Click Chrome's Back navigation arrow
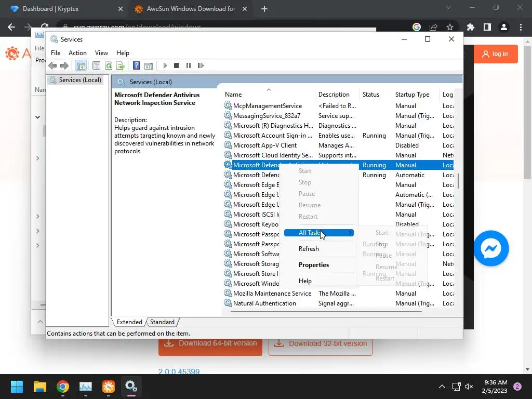 pyautogui.click(x=11, y=27)
